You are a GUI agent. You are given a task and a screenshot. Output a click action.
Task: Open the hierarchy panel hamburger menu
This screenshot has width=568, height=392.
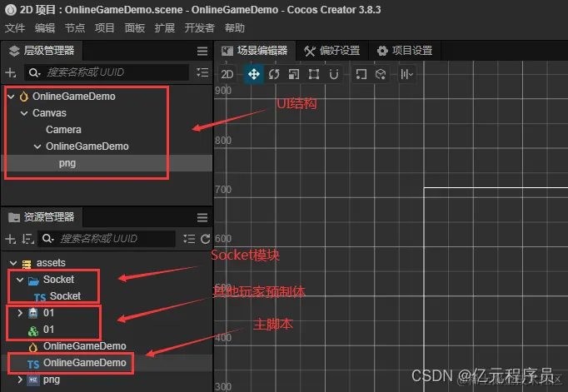coord(202,51)
